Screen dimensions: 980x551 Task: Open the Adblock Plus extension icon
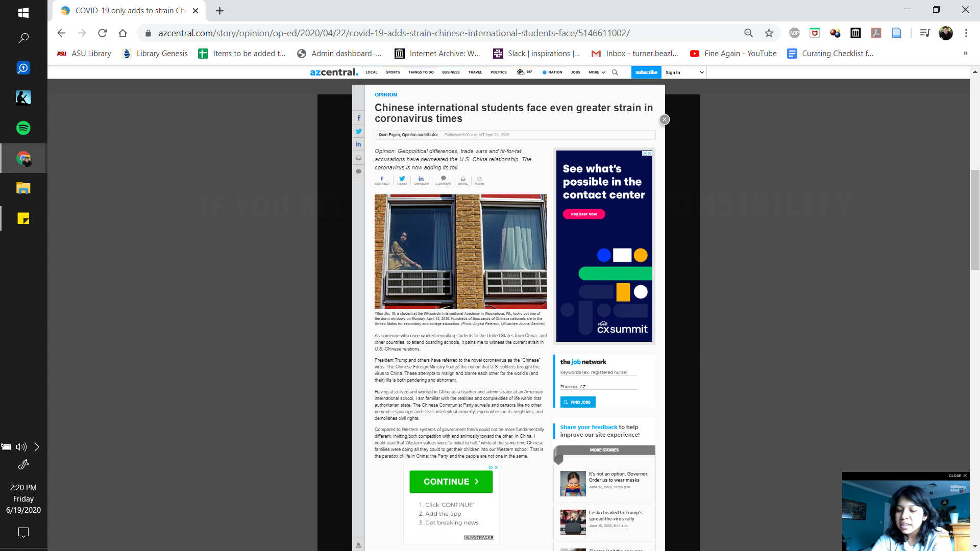click(794, 33)
